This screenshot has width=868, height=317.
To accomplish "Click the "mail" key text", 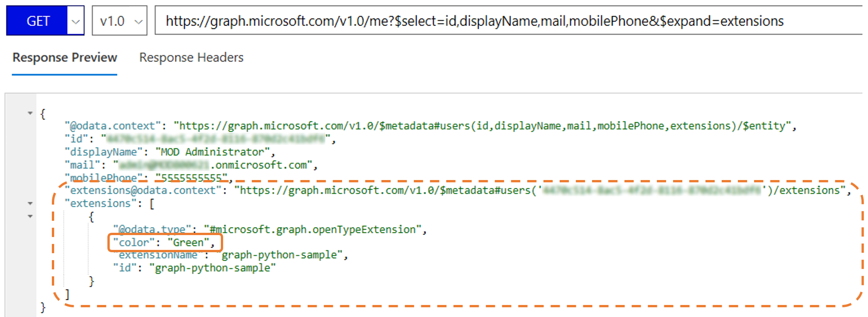I will point(82,165).
